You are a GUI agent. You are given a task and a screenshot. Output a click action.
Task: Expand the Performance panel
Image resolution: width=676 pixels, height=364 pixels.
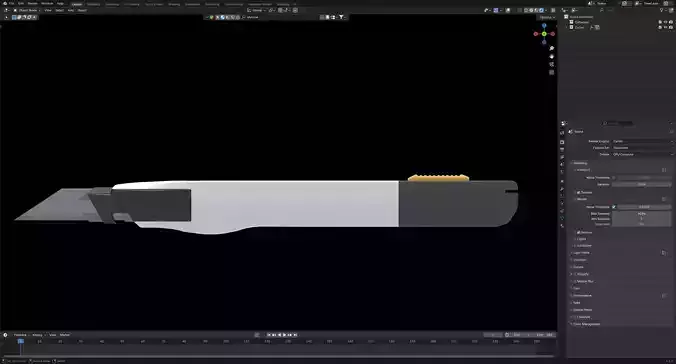pyautogui.click(x=582, y=295)
